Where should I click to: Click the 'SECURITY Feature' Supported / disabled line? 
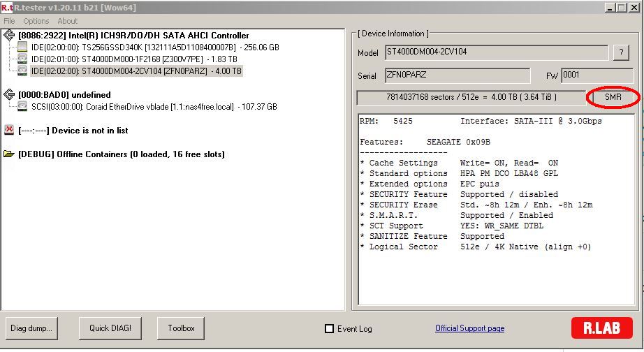459,194
